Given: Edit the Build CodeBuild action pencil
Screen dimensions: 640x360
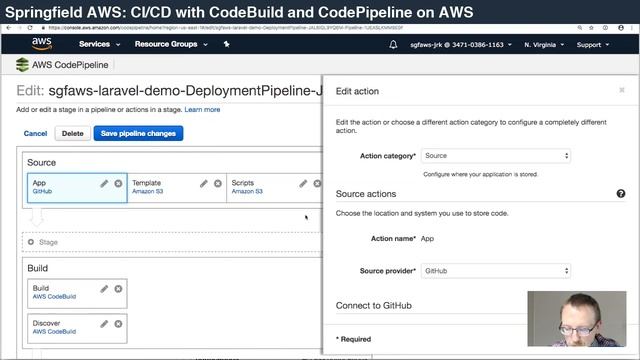Looking at the screenshot, I should pos(104,289).
